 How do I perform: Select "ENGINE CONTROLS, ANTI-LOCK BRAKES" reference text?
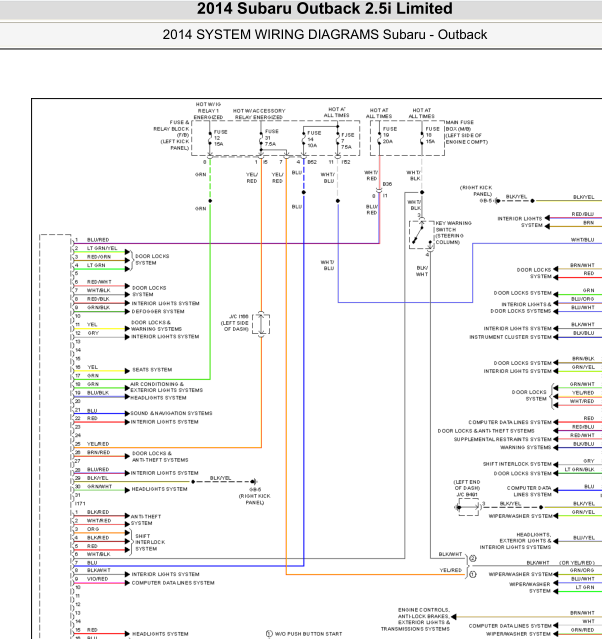click(424, 613)
